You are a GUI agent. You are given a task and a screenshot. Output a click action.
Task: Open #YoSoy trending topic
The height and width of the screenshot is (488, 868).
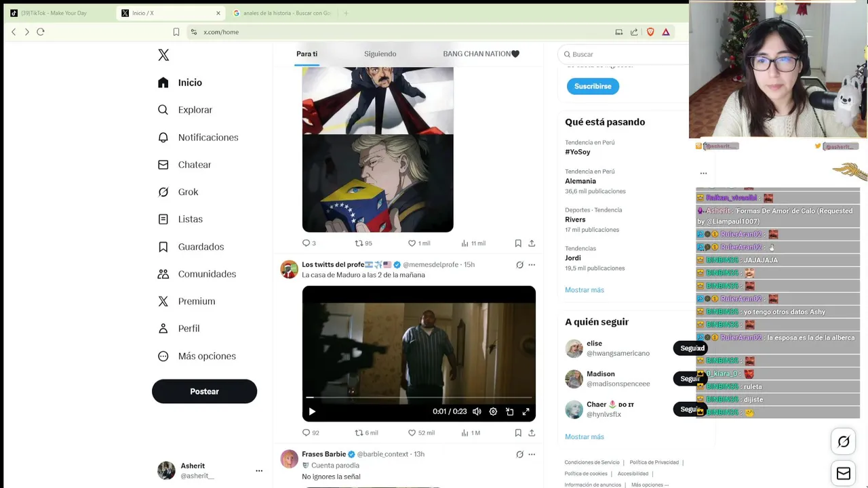click(578, 152)
